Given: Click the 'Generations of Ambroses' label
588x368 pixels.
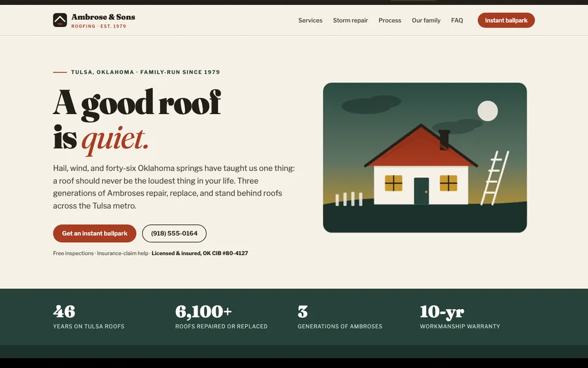Looking at the screenshot, I should [x=340, y=326].
